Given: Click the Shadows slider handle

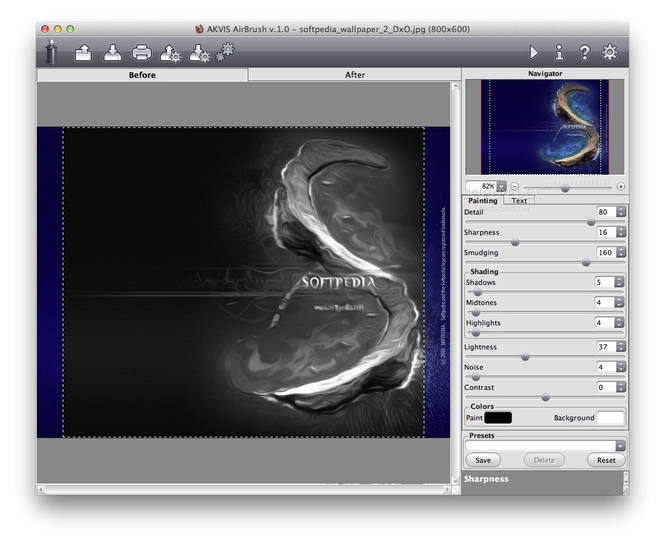Looking at the screenshot, I should [478, 292].
